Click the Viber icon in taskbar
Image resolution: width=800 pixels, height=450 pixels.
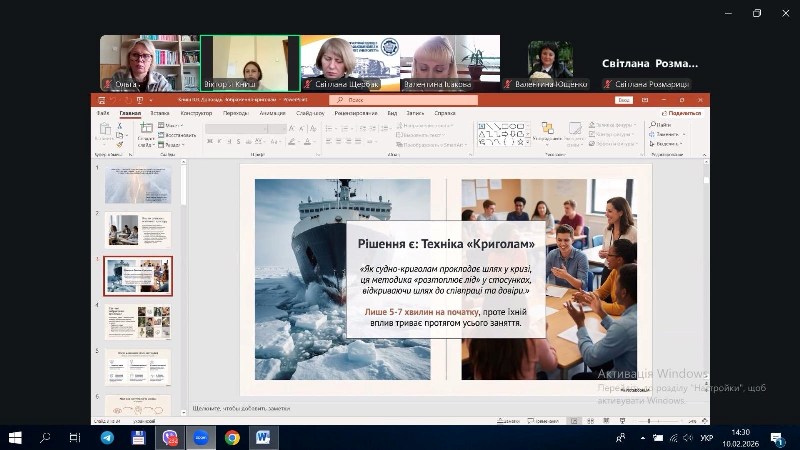pyautogui.click(x=170, y=438)
